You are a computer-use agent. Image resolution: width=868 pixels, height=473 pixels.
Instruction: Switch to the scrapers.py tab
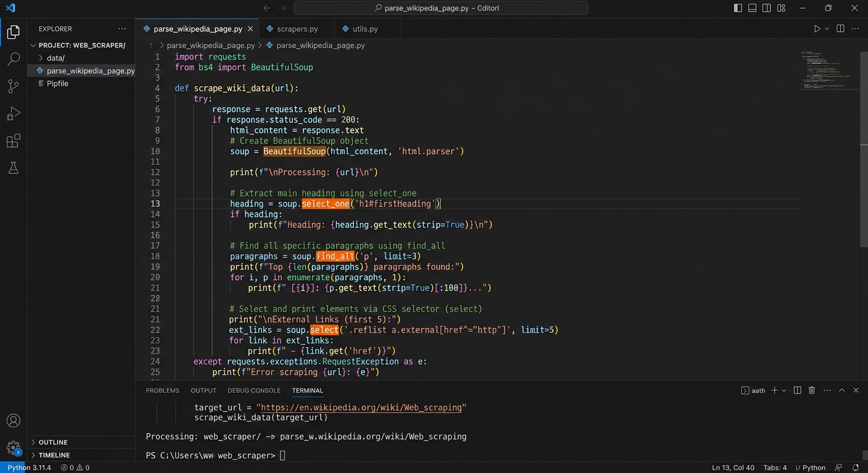click(297, 29)
